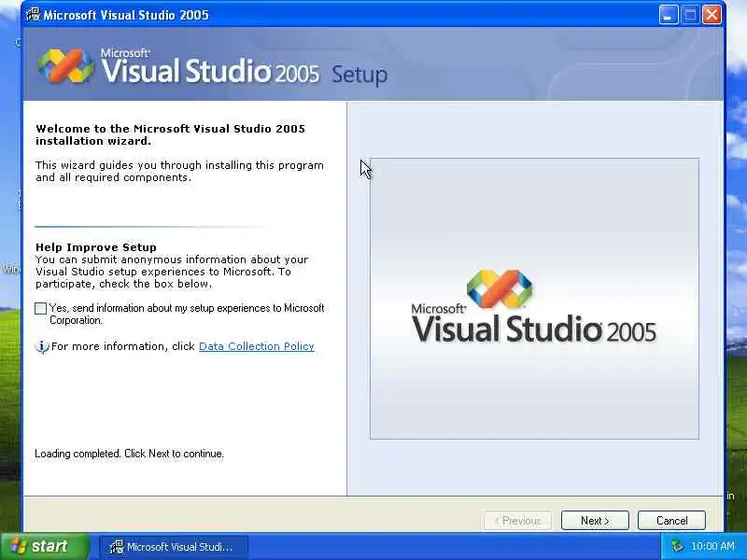747x560 pixels.
Task: Check the send setup experiences information checkbox
Action: point(40,309)
